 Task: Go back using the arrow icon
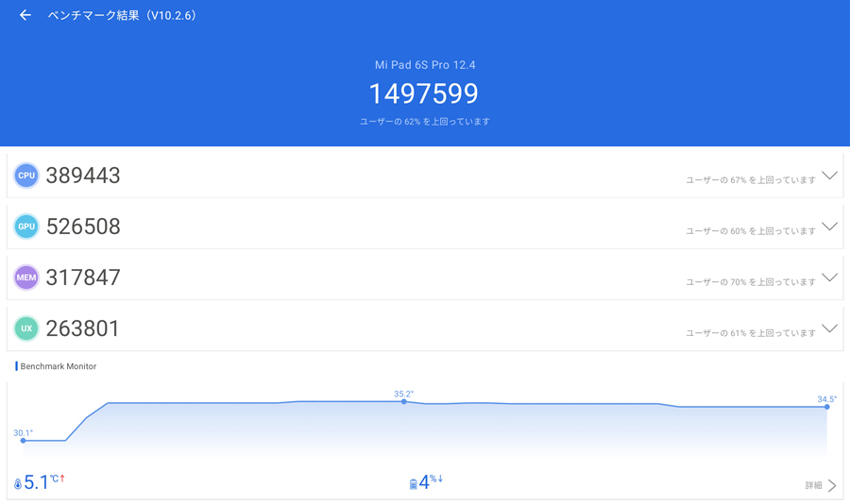click(25, 15)
